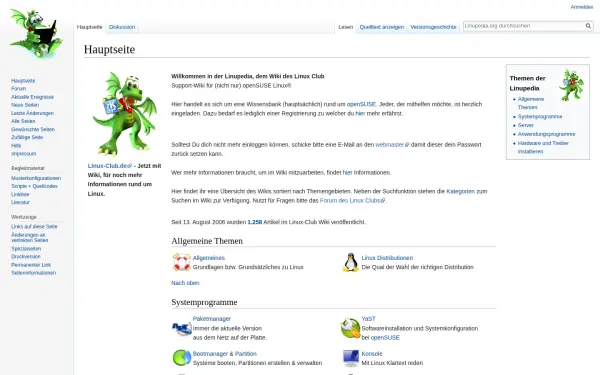
Task: Open the Konsole text link
Action: pyautogui.click(x=372, y=354)
